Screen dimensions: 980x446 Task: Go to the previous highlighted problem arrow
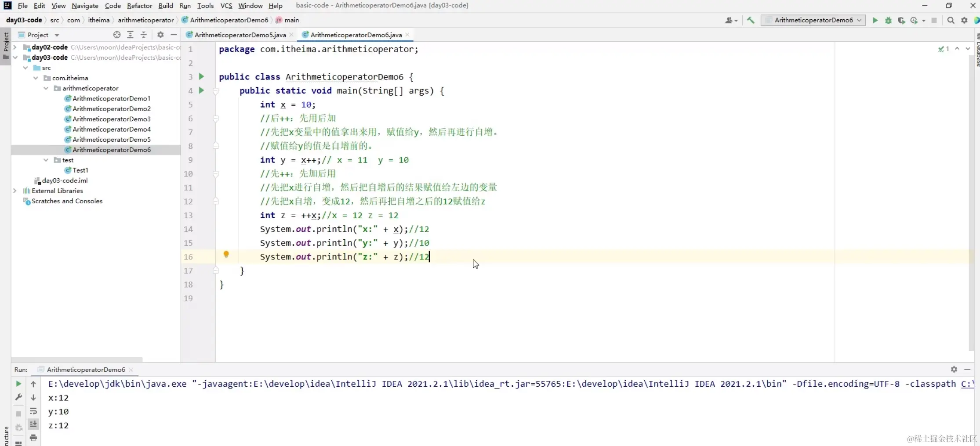[x=957, y=49]
